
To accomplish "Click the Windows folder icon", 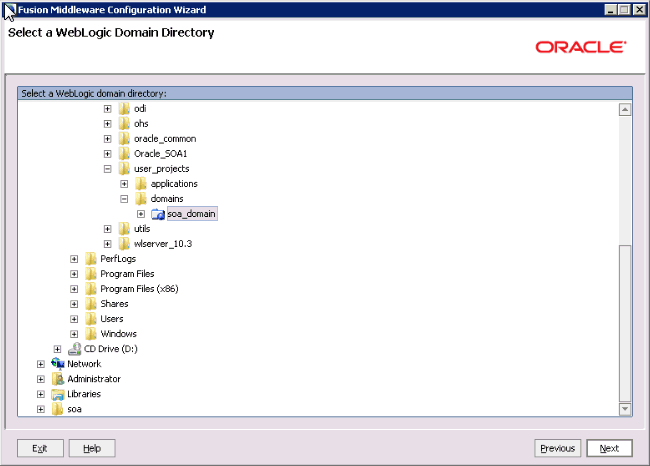I will click(91, 334).
